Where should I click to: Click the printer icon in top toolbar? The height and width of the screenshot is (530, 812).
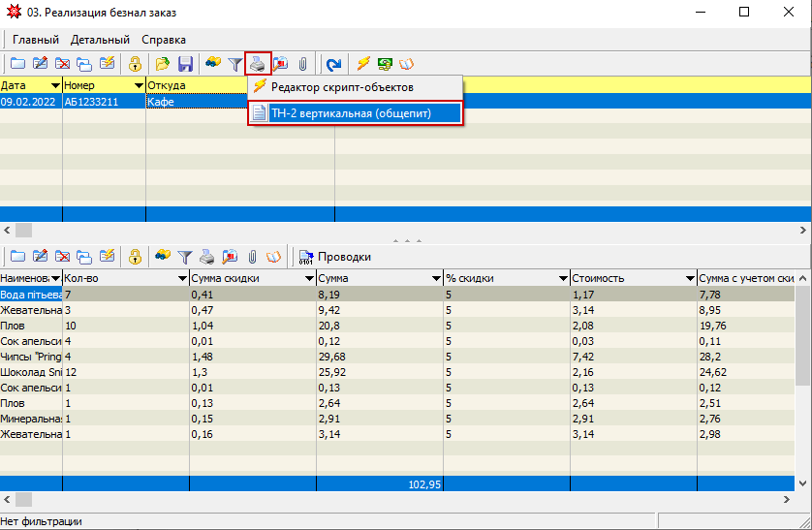(x=258, y=64)
